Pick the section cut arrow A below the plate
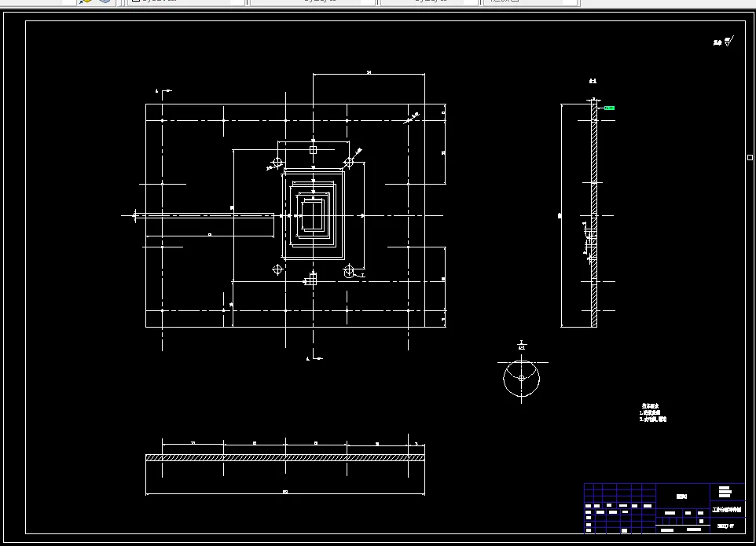This screenshot has width=756, height=546. click(x=314, y=358)
